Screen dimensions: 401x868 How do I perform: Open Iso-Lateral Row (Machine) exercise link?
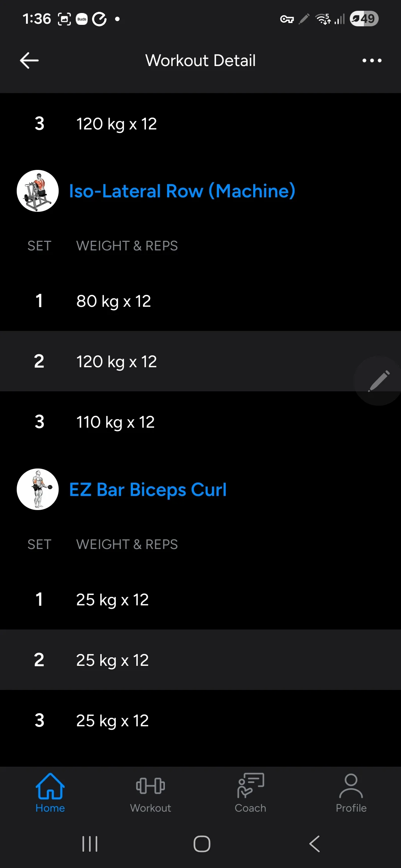(x=182, y=191)
